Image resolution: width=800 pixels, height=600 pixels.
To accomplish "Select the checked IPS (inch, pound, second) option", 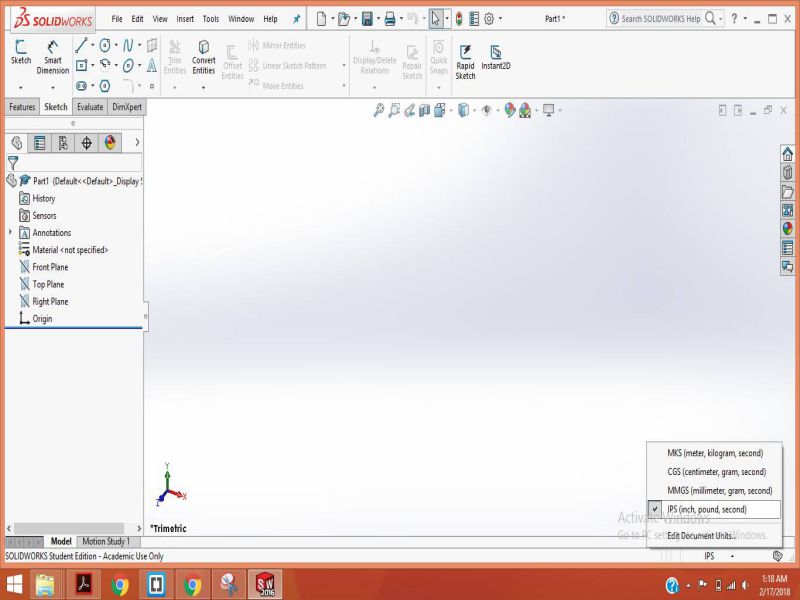I will [715, 509].
